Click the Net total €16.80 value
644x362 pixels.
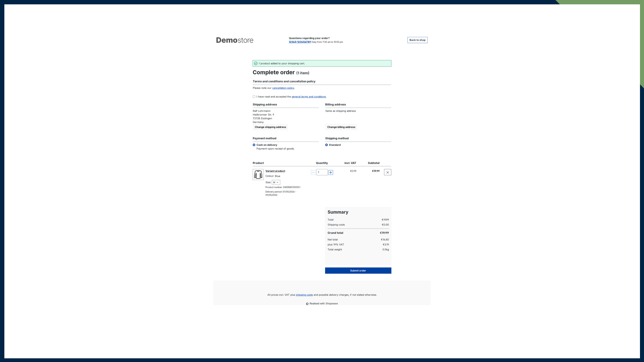tap(385, 240)
